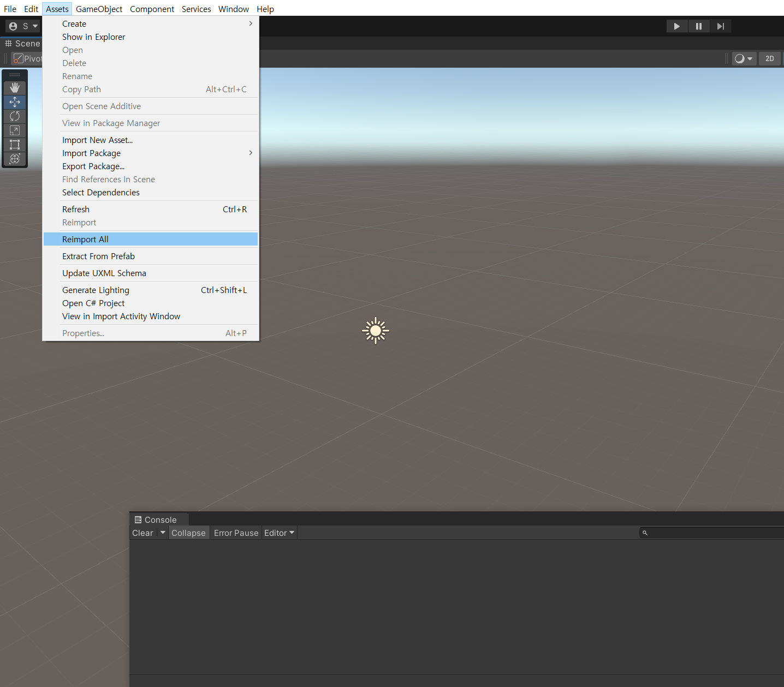Select the Scale tool
The image size is (784, 687).
(x=15, y=130)
